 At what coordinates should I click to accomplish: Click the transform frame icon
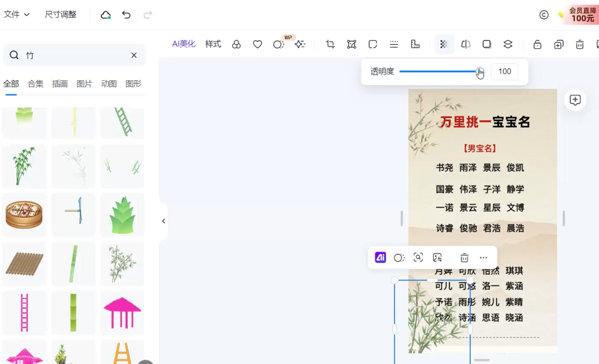coord(352,45)
